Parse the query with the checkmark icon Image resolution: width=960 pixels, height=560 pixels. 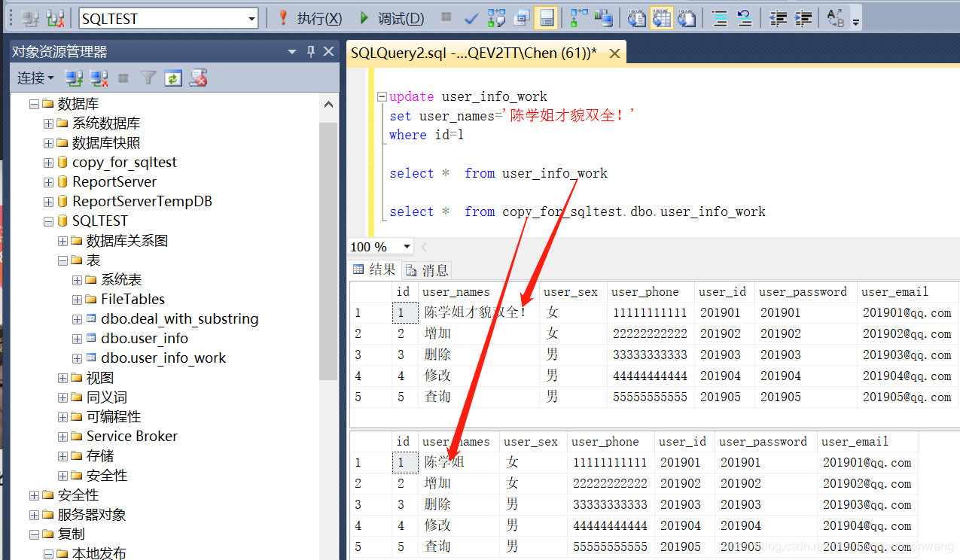[x=471, y=18]
